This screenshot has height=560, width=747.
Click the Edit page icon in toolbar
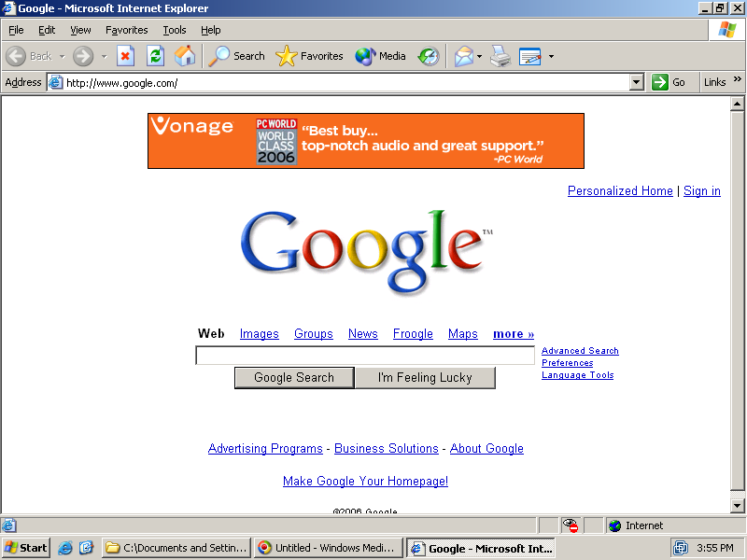click(x=529, y=56)
